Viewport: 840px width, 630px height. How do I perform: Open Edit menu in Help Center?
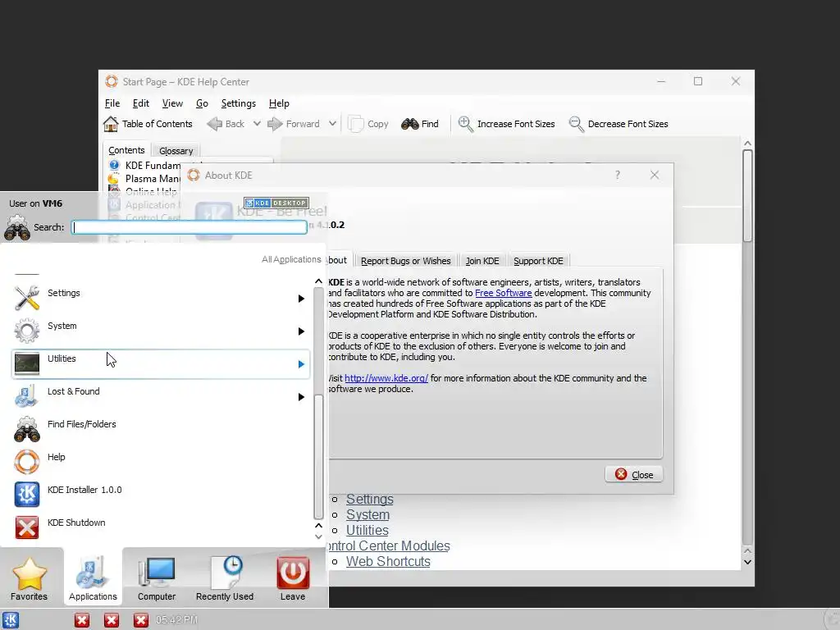[x=141, y=103]
